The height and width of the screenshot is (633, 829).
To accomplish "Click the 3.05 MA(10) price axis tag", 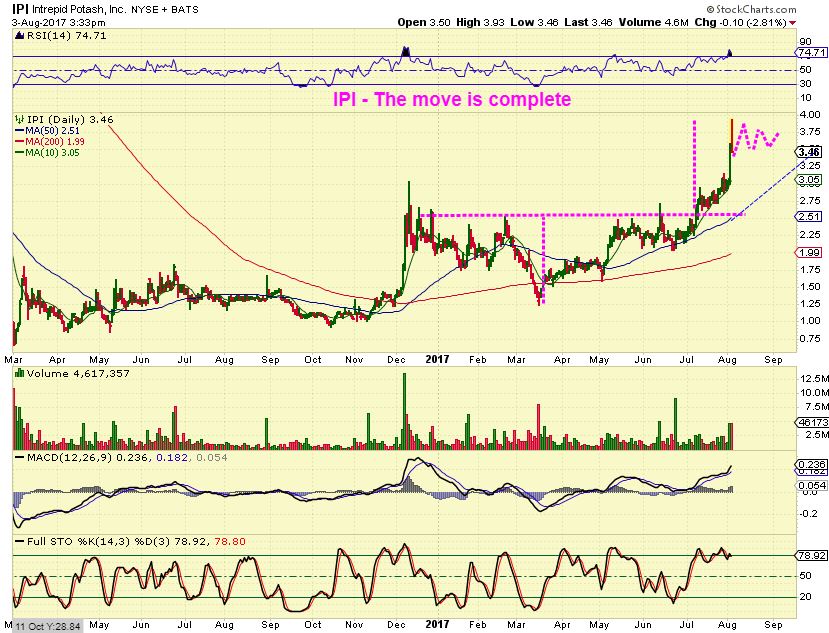I will (809, 180).
